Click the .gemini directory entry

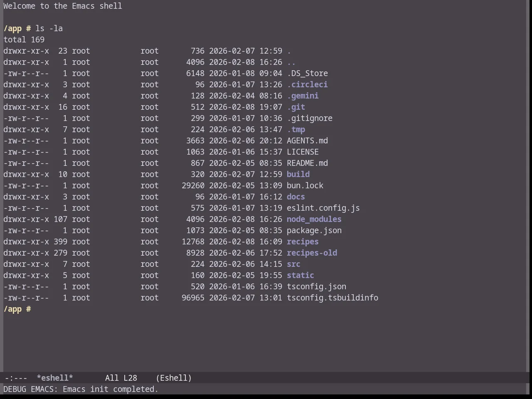click(x=303, y=96)
